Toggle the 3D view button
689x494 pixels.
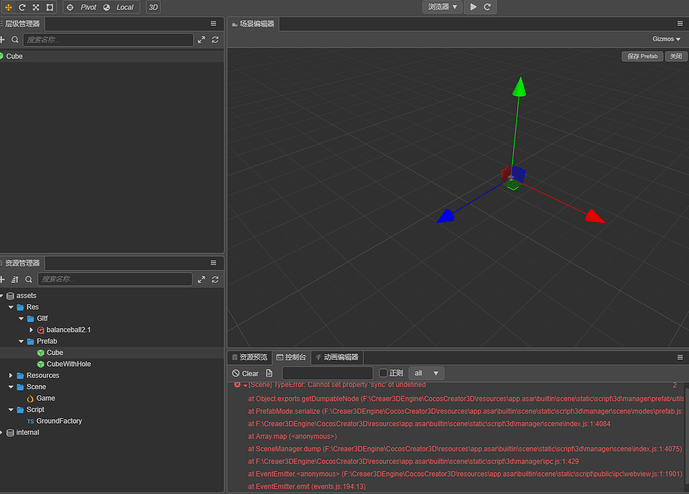tap(153, 7)
